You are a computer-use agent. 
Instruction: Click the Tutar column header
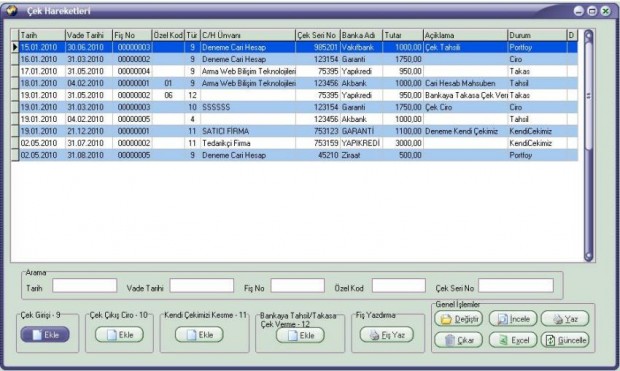coord(403,35)
